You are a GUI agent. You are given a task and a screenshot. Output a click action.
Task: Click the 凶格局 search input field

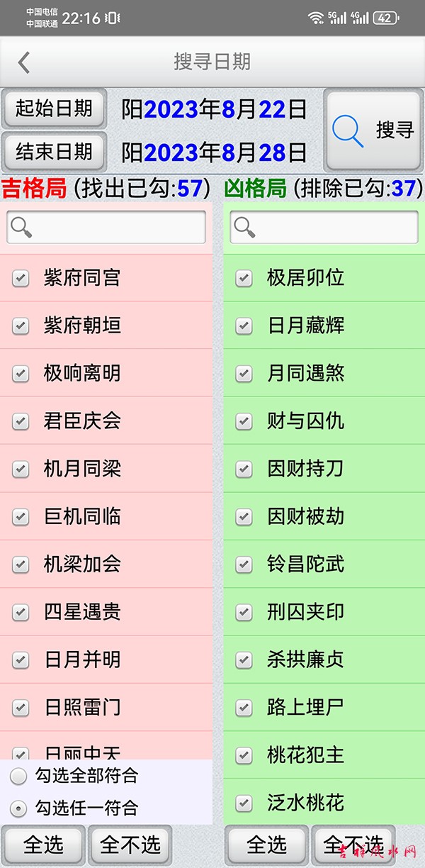pos(333,227)
